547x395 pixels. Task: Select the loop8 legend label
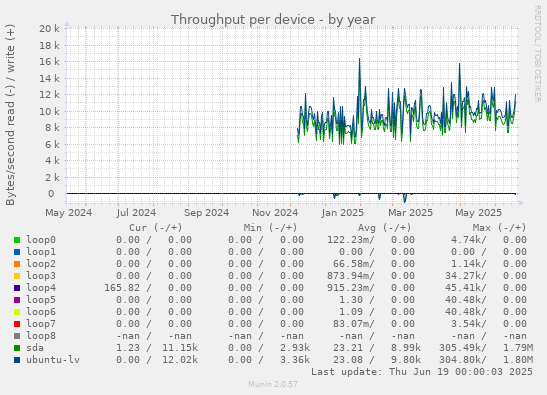click(41, 336)
